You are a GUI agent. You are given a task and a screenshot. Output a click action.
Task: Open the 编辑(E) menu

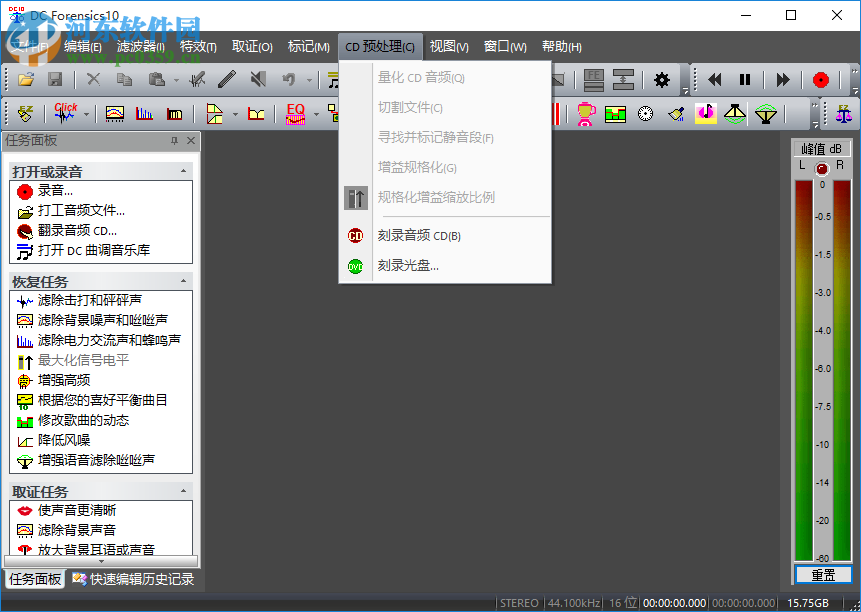tap(83, 47)
